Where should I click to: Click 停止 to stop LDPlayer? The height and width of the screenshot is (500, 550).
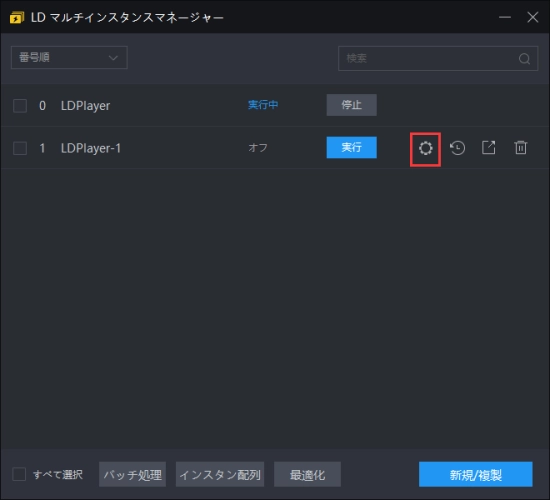[x=351, y=105]
